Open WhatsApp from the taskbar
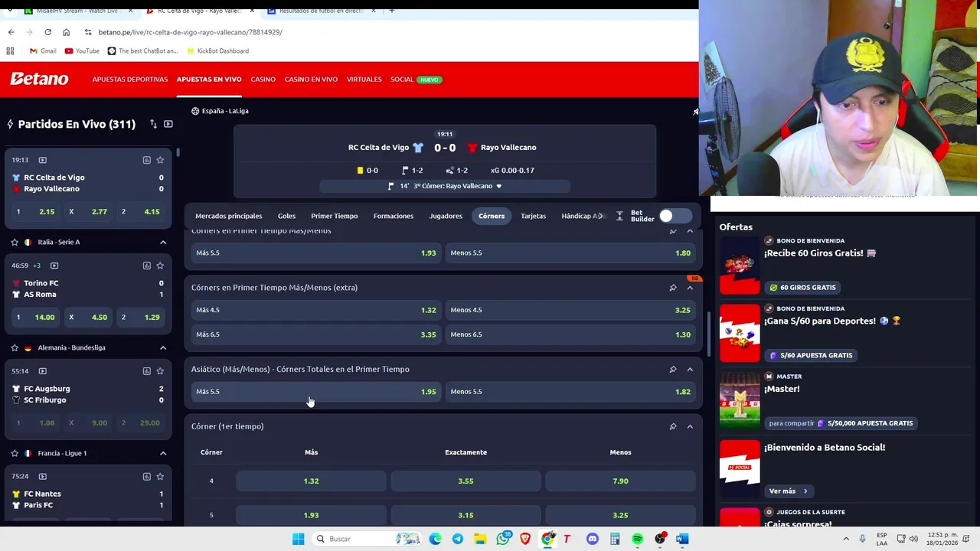The height and width of the screenshot is (551, 980). point(503,539)
